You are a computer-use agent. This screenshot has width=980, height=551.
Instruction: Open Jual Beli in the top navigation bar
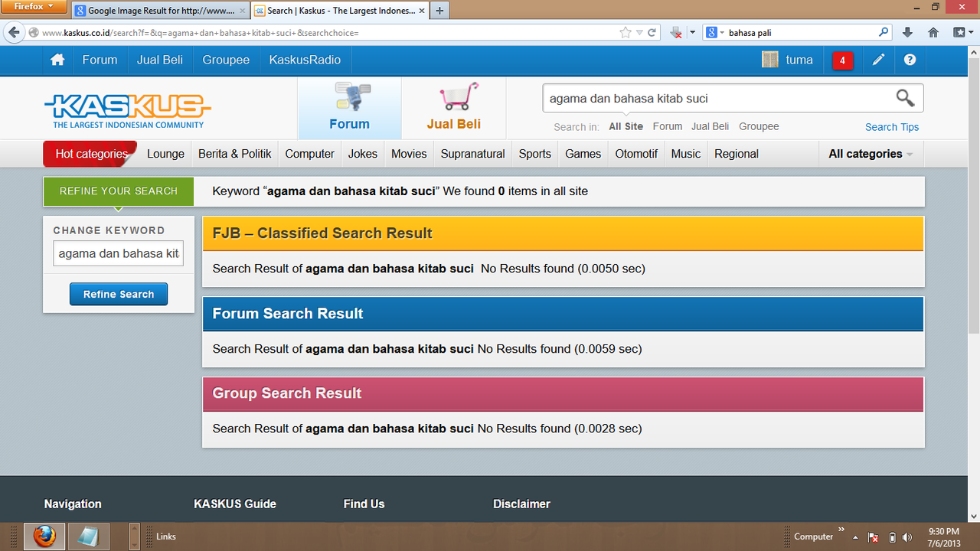160,60
